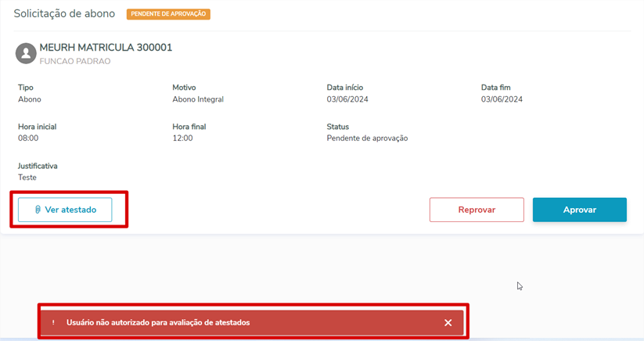Click the Data início date value

click(x=347, y=99)
